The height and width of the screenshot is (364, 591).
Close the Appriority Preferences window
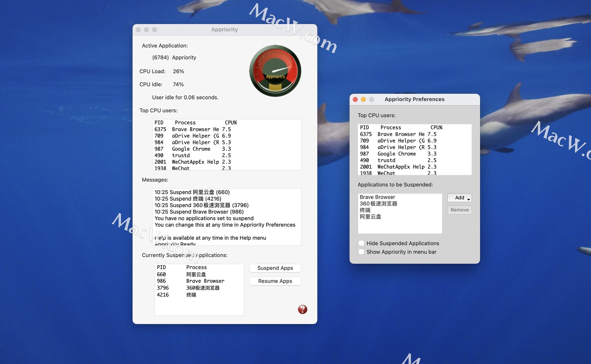pos(355,99)
